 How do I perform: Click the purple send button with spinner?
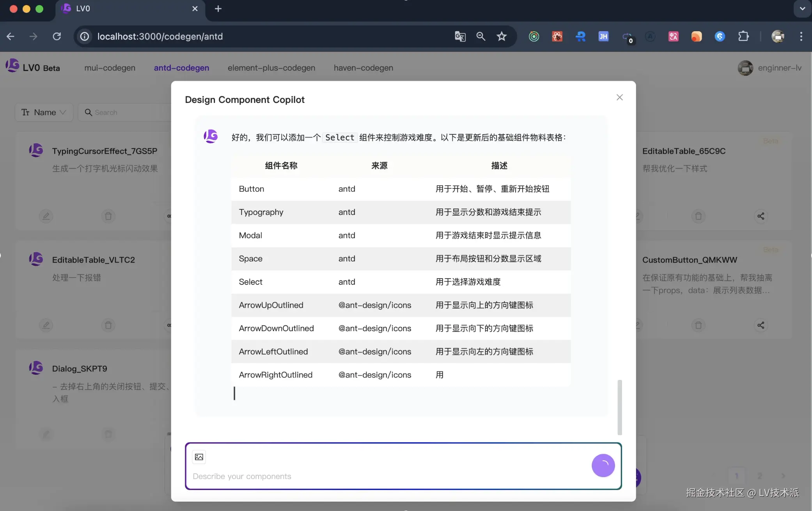click(603, 465)
